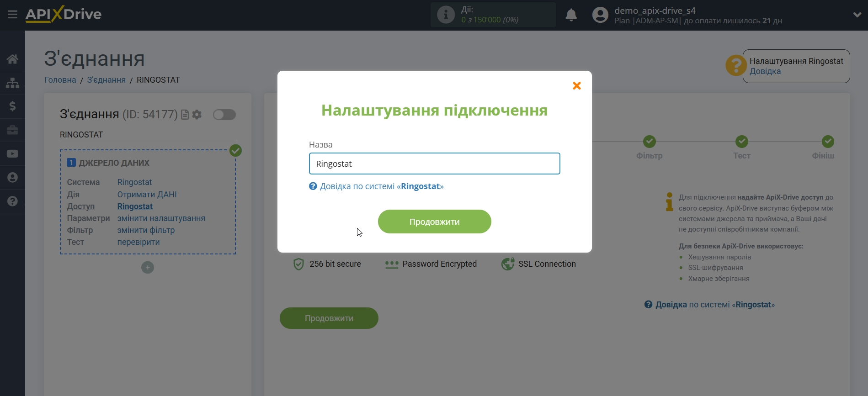Screen dimensions: 868x396
Task: Click the background Продовжити button
Action: coord(329,318)
